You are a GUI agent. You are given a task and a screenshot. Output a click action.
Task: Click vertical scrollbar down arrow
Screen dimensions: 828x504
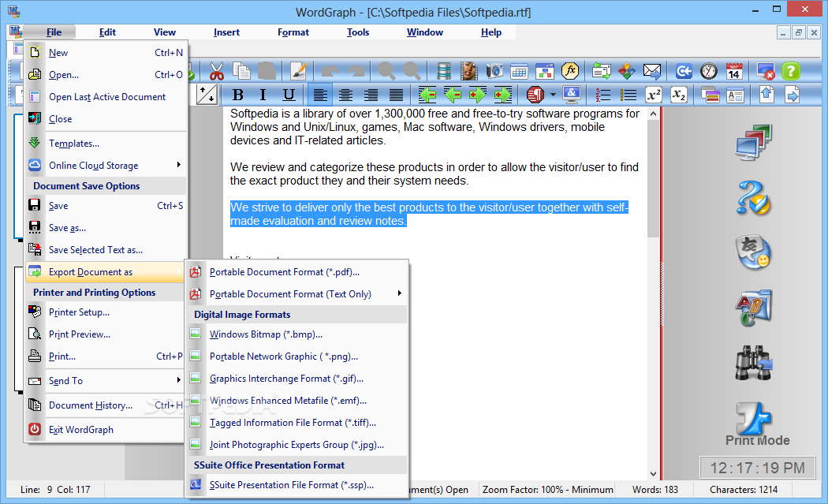(x=653, y=474)
